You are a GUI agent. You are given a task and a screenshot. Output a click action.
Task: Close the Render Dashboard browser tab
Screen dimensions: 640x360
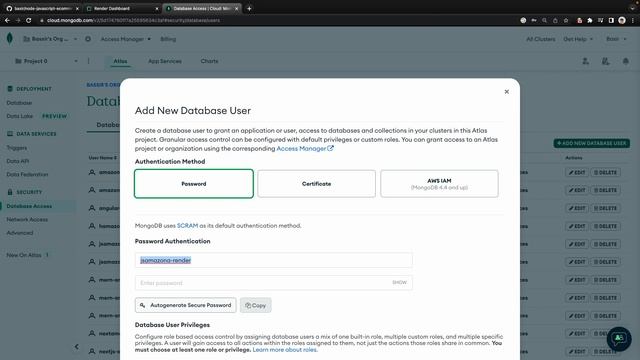(157, 9)
